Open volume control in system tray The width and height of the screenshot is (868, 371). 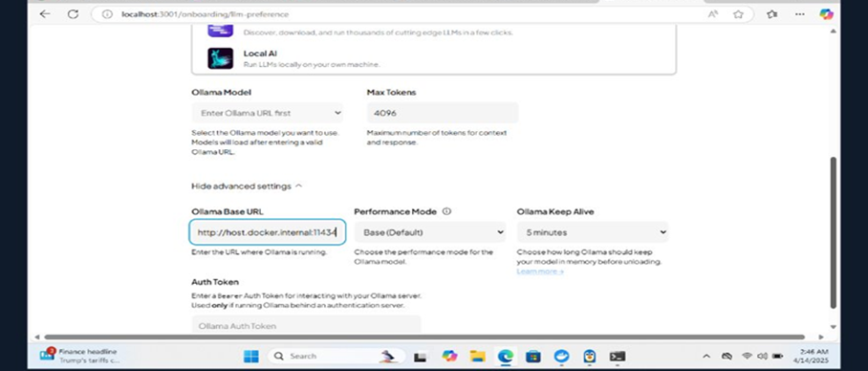[x=762, y=356]
